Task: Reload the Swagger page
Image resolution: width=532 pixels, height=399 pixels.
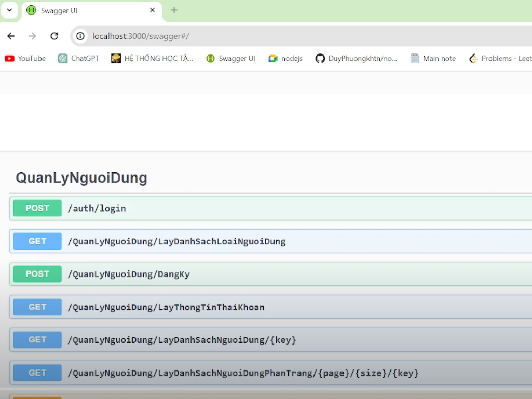Action: click(x=54, y=36)
